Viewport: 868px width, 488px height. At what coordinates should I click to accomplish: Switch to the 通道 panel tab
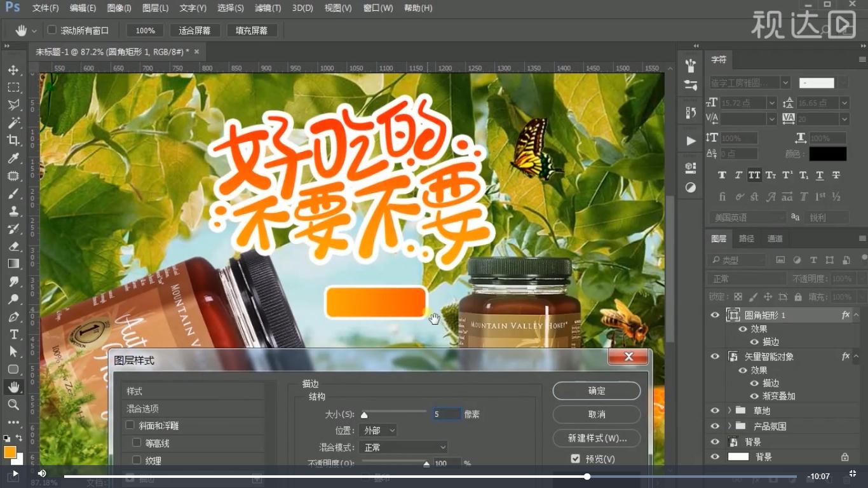click(775, 238)
